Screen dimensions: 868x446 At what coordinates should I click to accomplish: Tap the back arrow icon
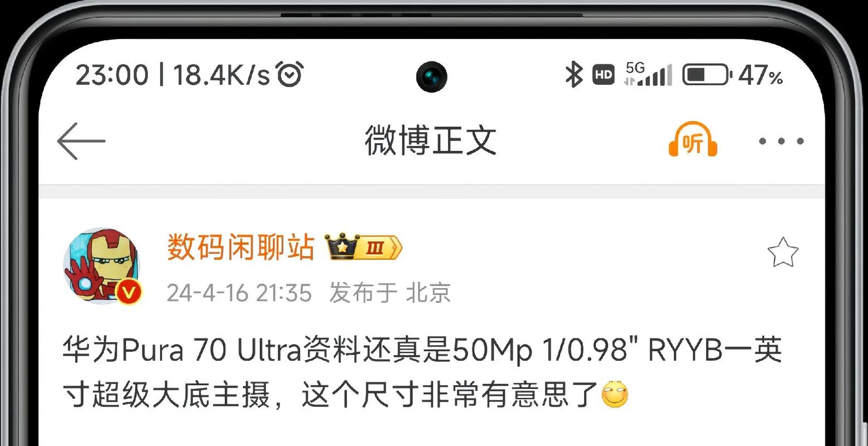[81, 141]
